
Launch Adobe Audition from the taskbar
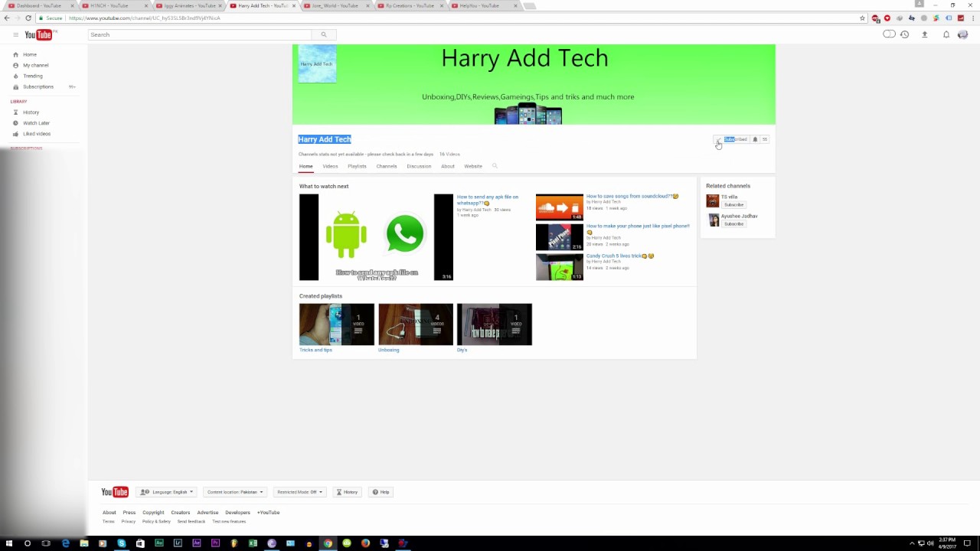(x=159, y=543)
